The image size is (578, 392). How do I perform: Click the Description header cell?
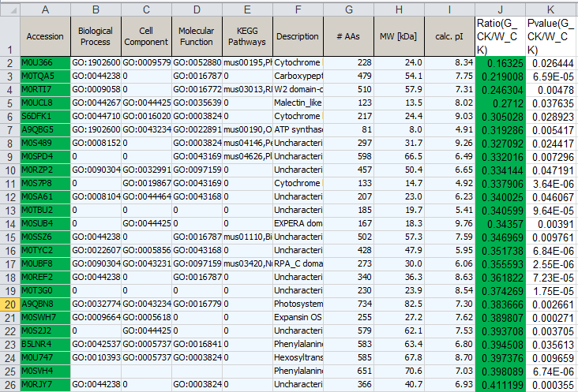[298, 36]
